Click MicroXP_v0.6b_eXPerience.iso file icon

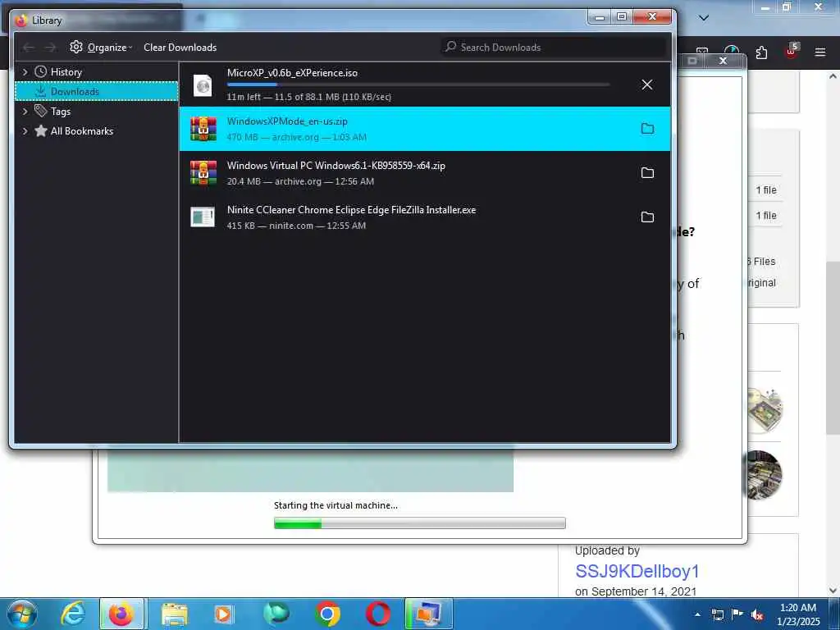[203, 84]
